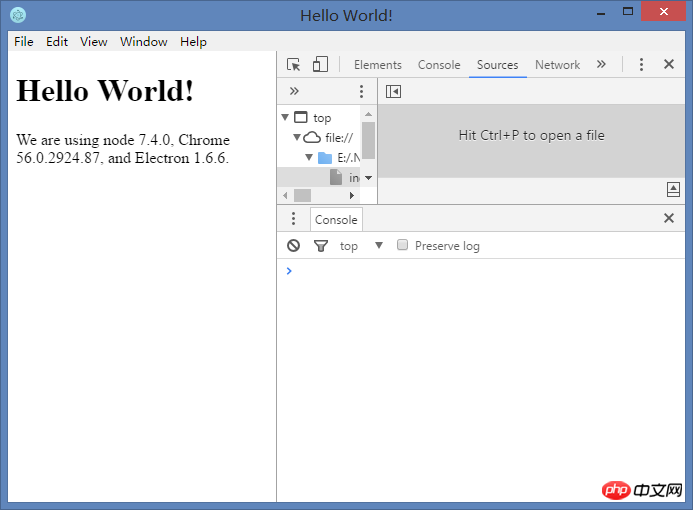This screenshot has height=510, width=693.
Task: Open the File menu
Action: point(23,42)
